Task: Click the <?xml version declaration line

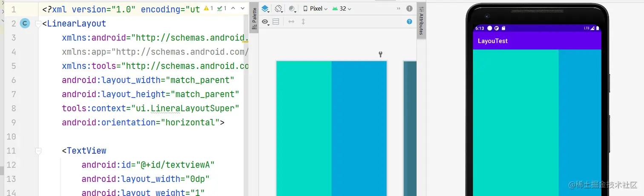Action: pos(121,9)
